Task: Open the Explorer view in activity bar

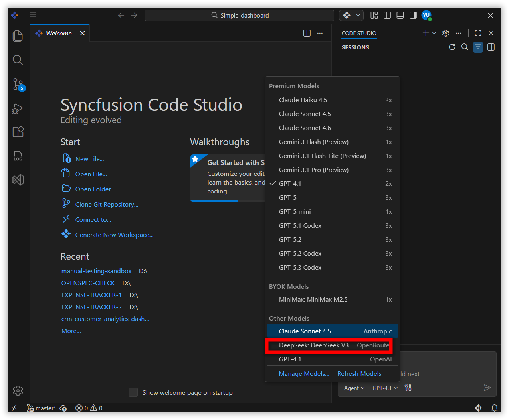Action: (x=18, y=36)
